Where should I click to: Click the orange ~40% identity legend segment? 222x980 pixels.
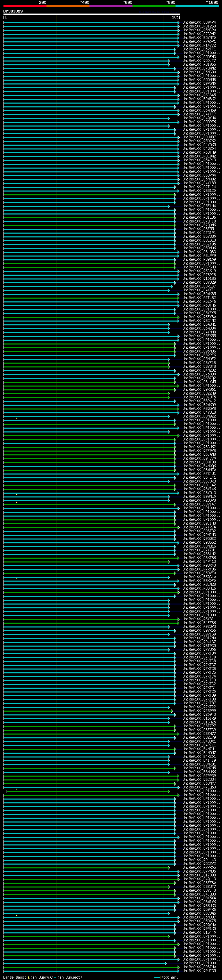68,6
